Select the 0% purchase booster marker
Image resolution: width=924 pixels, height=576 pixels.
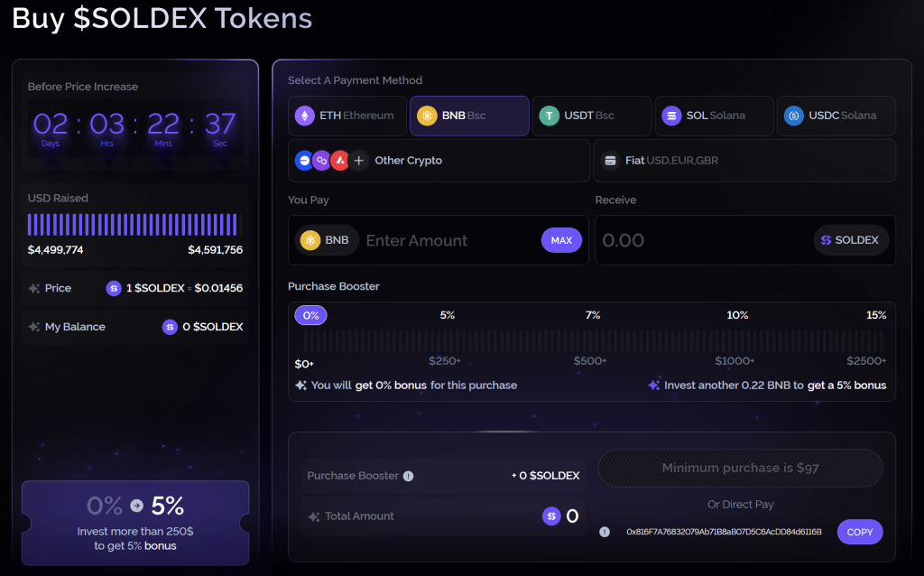coord(311,315)
